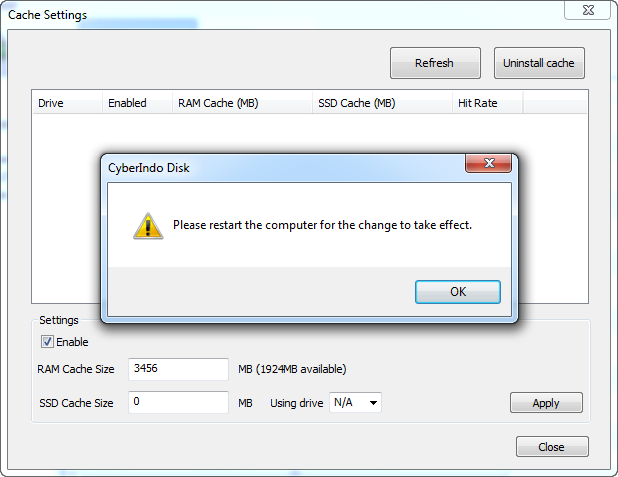This screenshot has height=477, width=618.
Task: Focus the SSD Cache Size input field
Action: 178,402
